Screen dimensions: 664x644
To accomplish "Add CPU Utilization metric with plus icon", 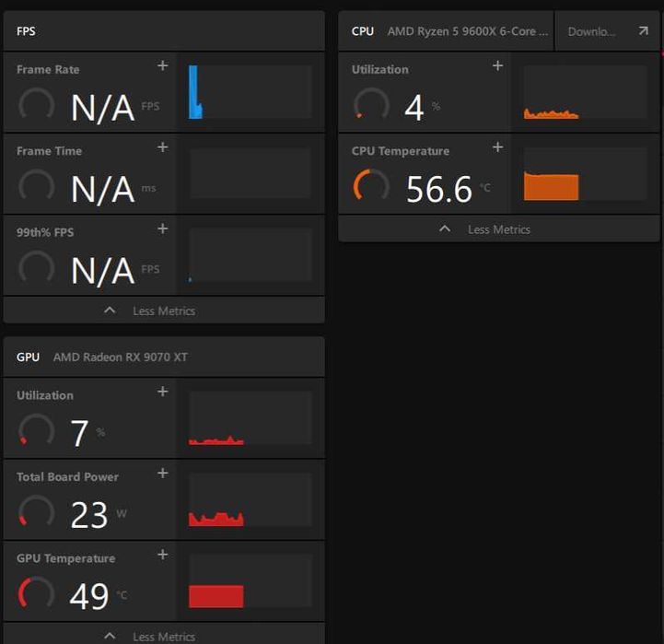I will tap(498, 65).
